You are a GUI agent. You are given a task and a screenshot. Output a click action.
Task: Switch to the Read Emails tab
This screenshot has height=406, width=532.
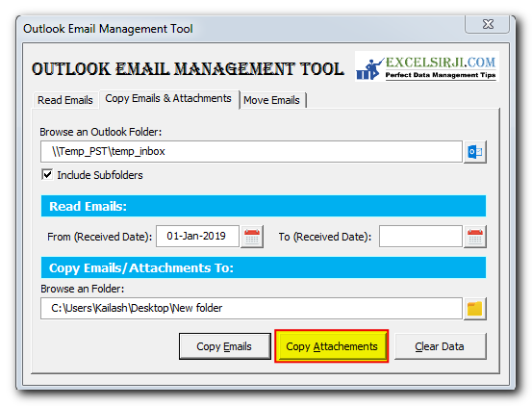(x=65, y=100)
